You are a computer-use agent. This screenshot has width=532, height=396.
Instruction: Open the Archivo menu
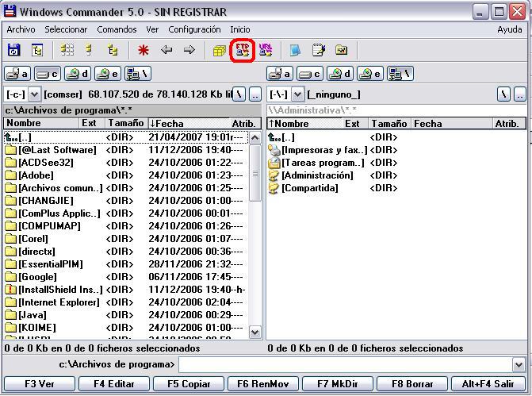pyautogui.click(x=21, y=29)
